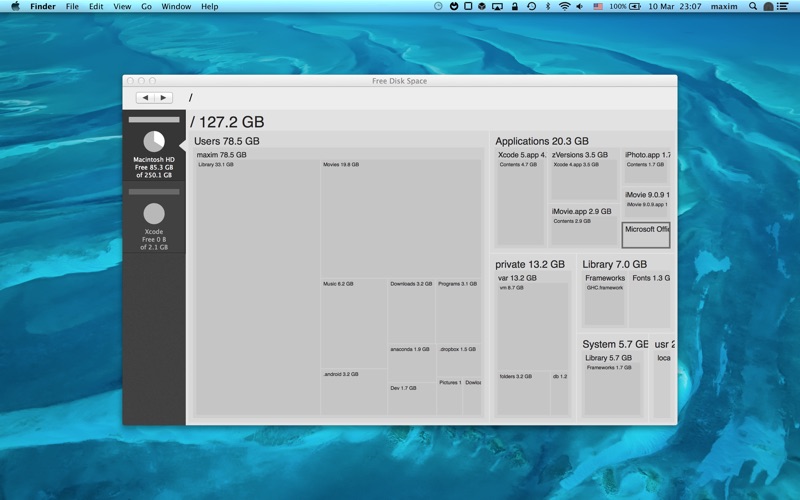Image resolution: width=800 pixels, height=500 pixels.
Task: Select the folders 3.2 GB block
Action: (x=523, y=393)
